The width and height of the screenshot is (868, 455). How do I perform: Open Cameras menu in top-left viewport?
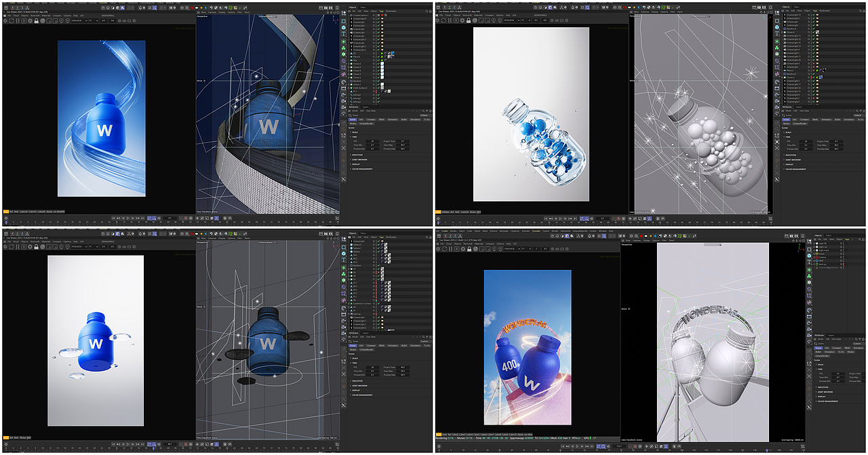[212, 12]
